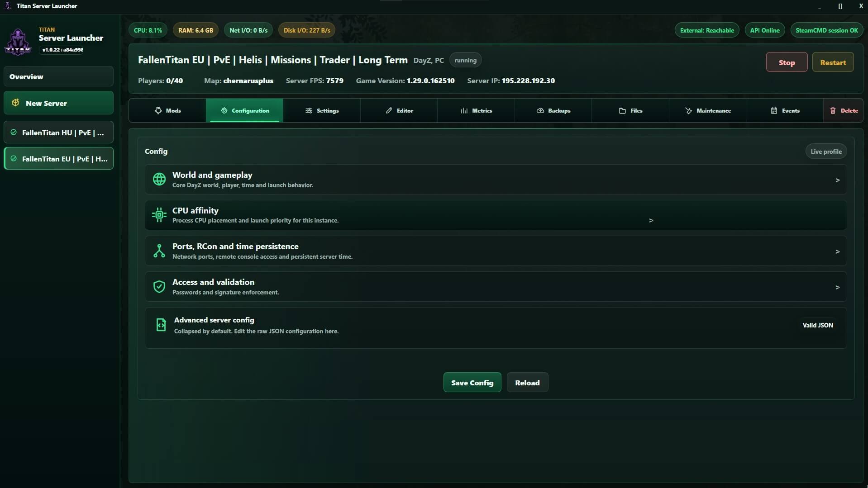The height and width of the screenshot is (488, 868).
Task: Reload the configuration
Action: tap(527, 382)
